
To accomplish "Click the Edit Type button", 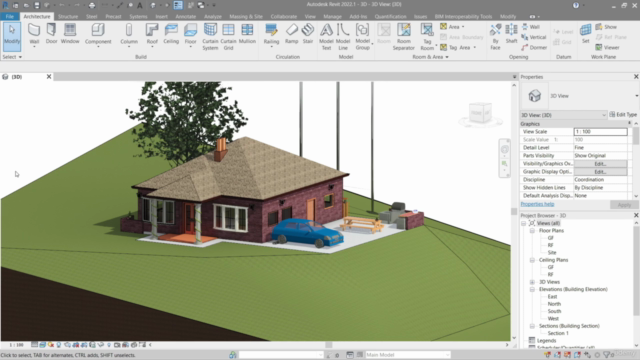I will (x=623, y=115).
